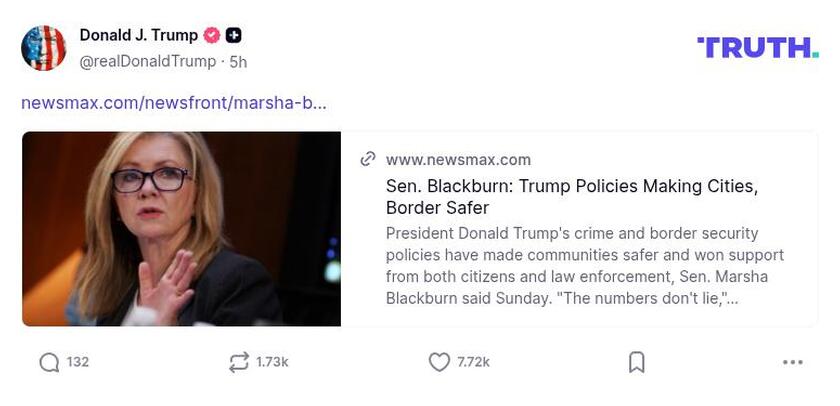Open the three-dot more options menu
Viewport: 840px width, 406px height.
[x=792, y=362]
